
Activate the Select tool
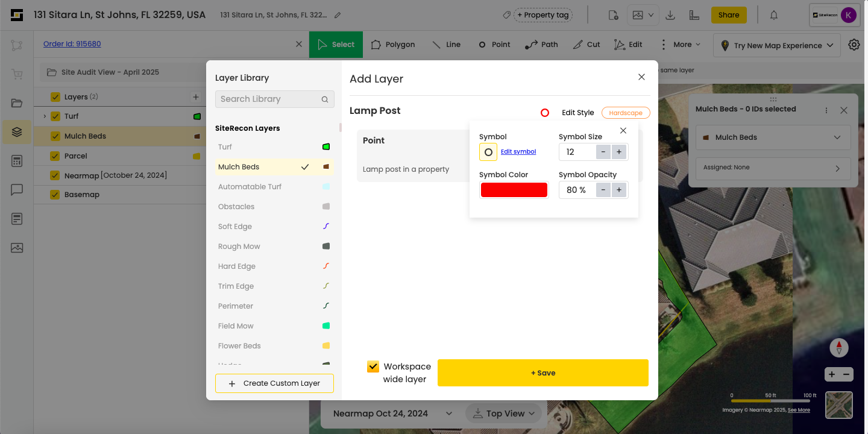(x=336, y=45)
